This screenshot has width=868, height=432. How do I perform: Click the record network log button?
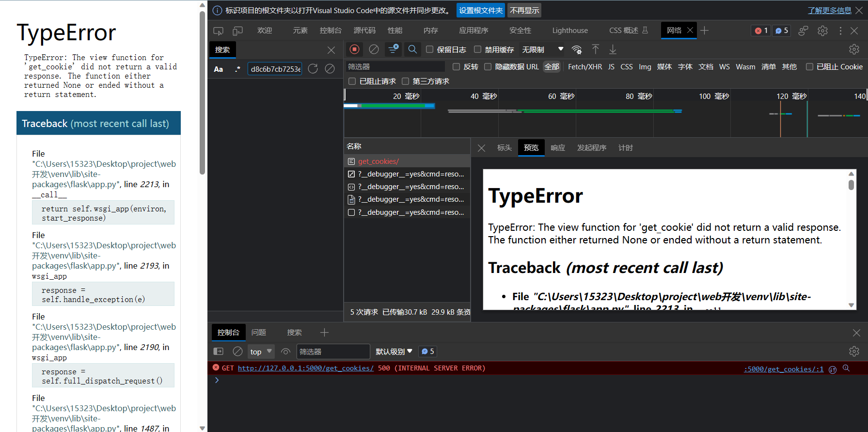coord(355,49)
